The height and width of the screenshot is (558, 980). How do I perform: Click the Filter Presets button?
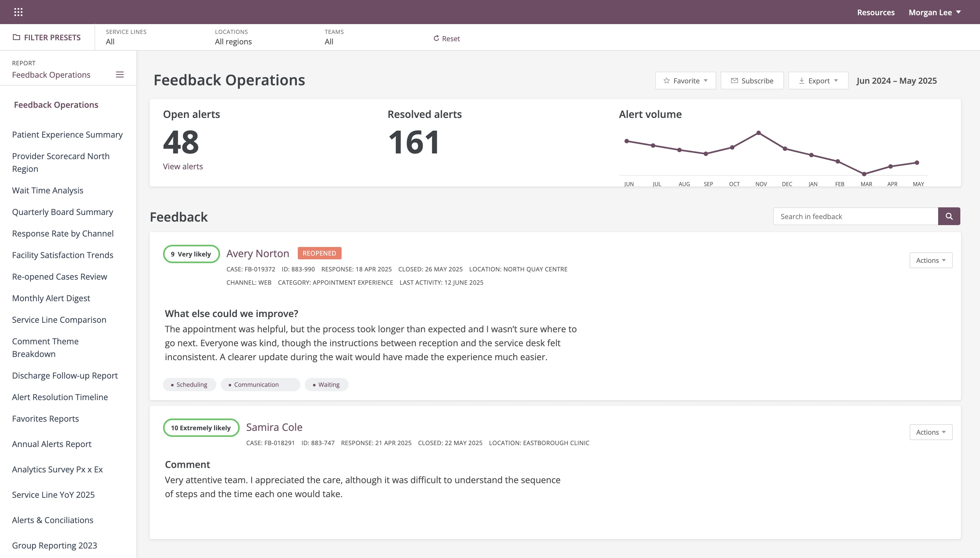coord(47,37)
